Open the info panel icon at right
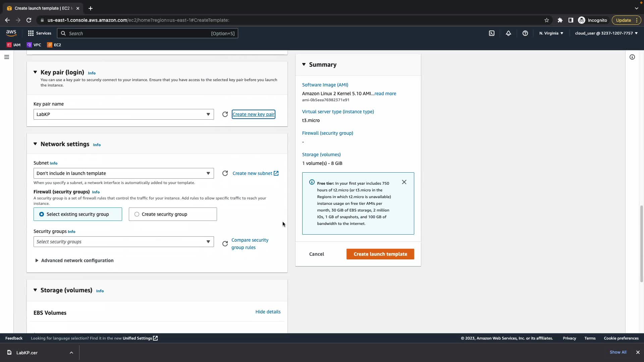The image size is (644, 362). point(632,57)
